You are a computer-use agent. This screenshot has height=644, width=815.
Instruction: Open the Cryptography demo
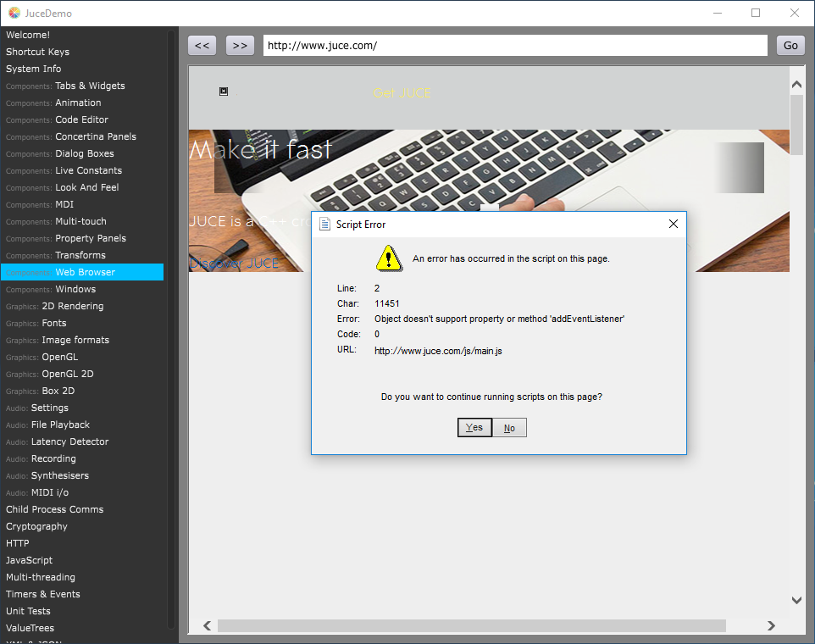36,526
